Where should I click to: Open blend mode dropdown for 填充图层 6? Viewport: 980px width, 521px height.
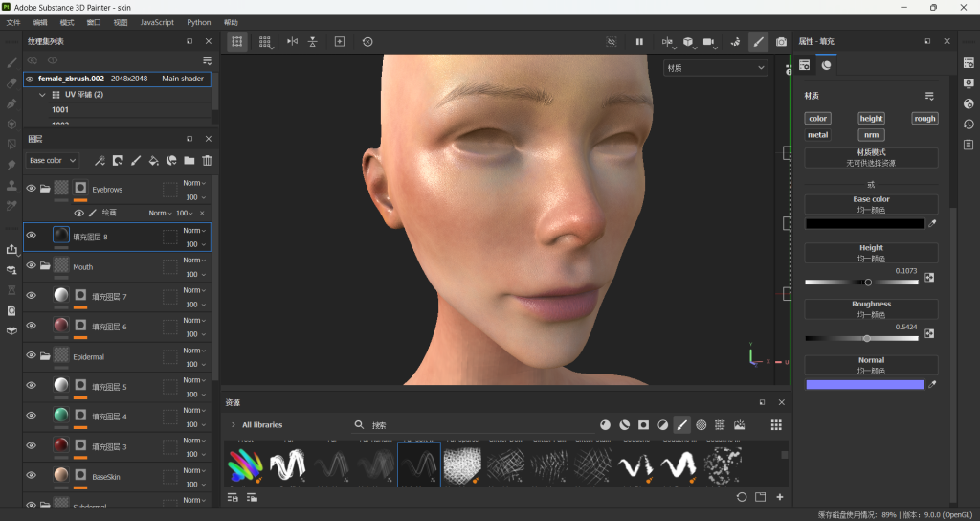pos(193,321)
